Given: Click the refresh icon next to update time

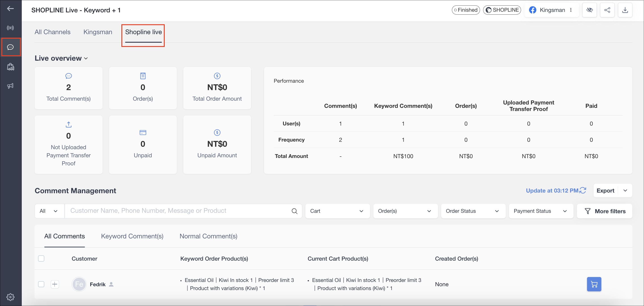Looking at the screenshot, I should (583, 191).
